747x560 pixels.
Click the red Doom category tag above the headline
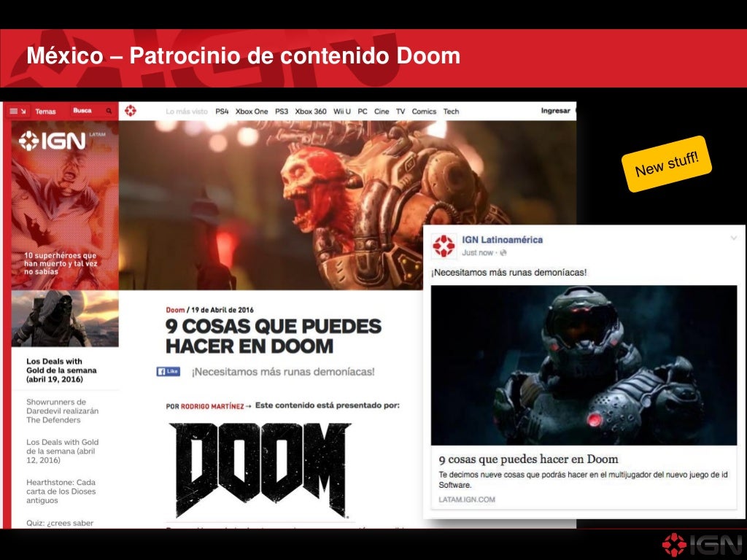175,309
